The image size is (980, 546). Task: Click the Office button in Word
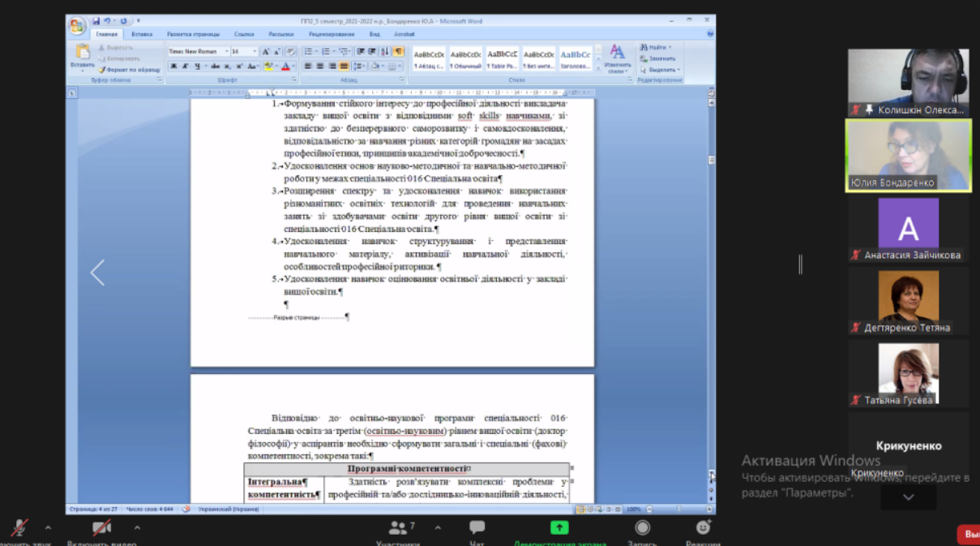click(x=77, y=26)
